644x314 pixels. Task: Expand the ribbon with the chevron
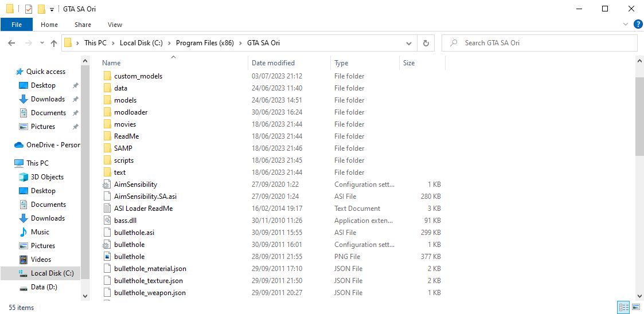[x=626, y=24]
